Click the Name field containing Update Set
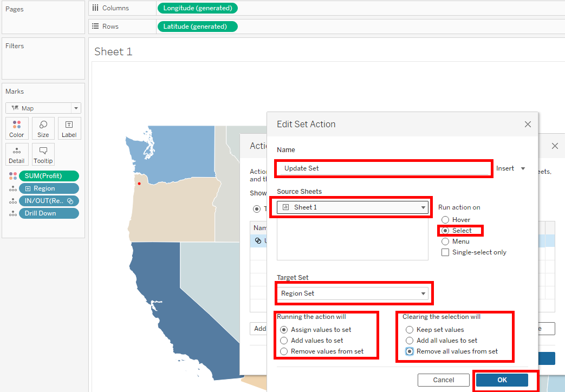The width and height of the screenshot is (565, 392). pyautogui.click(x=383, y=168)
